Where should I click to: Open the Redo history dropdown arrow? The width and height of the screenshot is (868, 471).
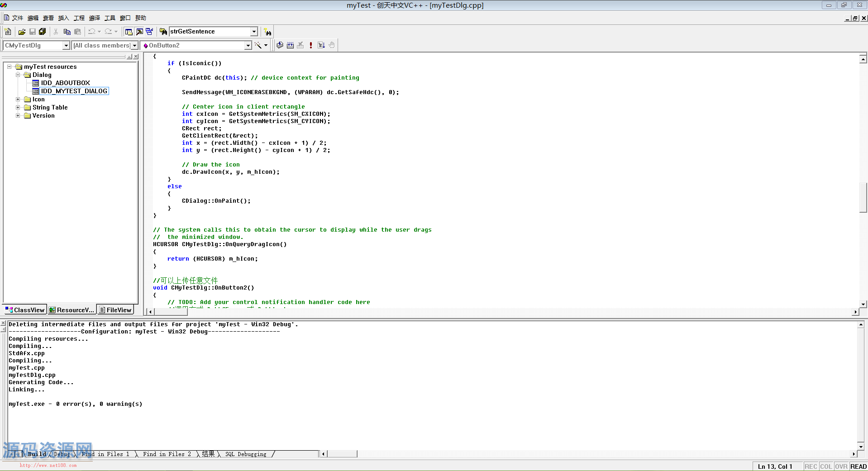point(116,32)
